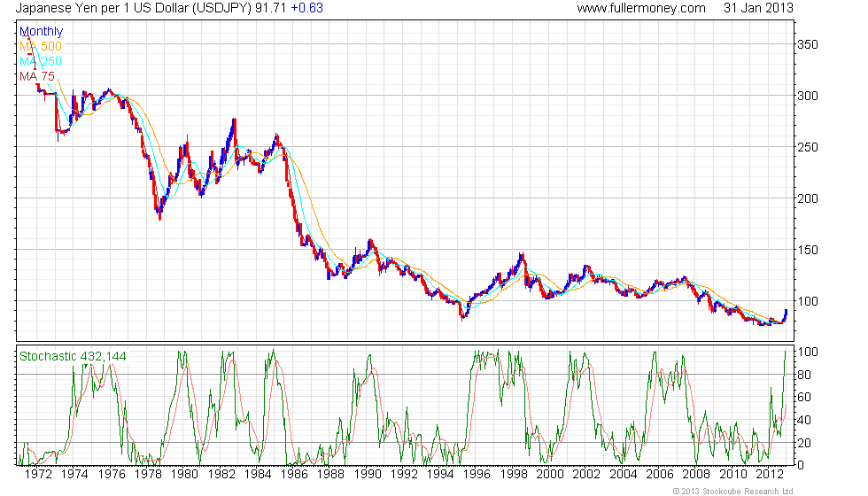Click the 200 price axis label

coord(808,198)
